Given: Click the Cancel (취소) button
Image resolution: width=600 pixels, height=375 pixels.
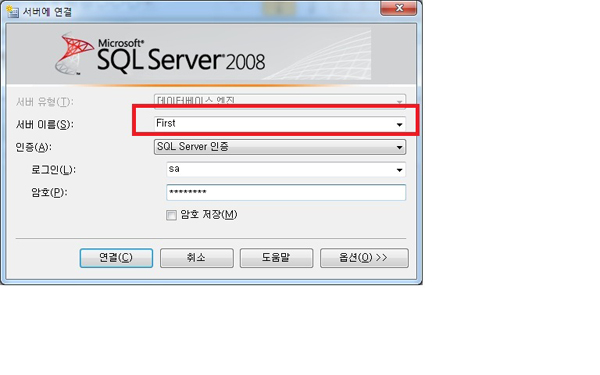Looking at the screenshot, I should click(196, 258).
